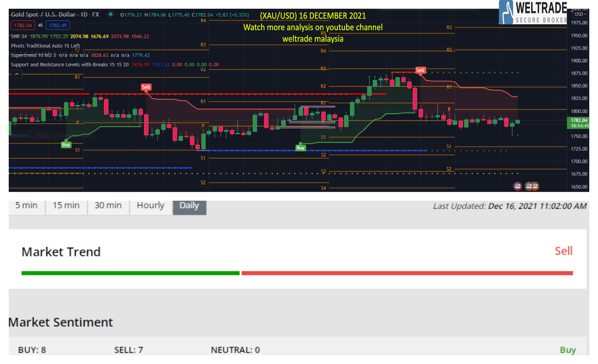The width and height of the screenshot is (598, 364).
Task: Click the WELTRADE logo
Action: click(533, 12)
